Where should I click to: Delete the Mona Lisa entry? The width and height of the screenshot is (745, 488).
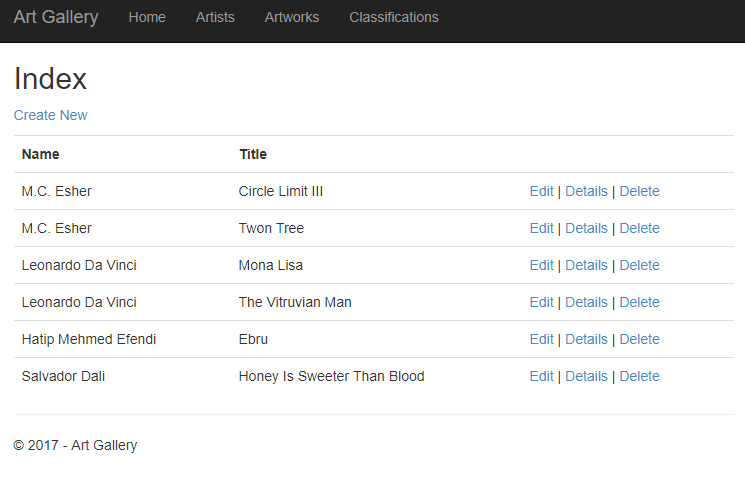coord(640,266)
